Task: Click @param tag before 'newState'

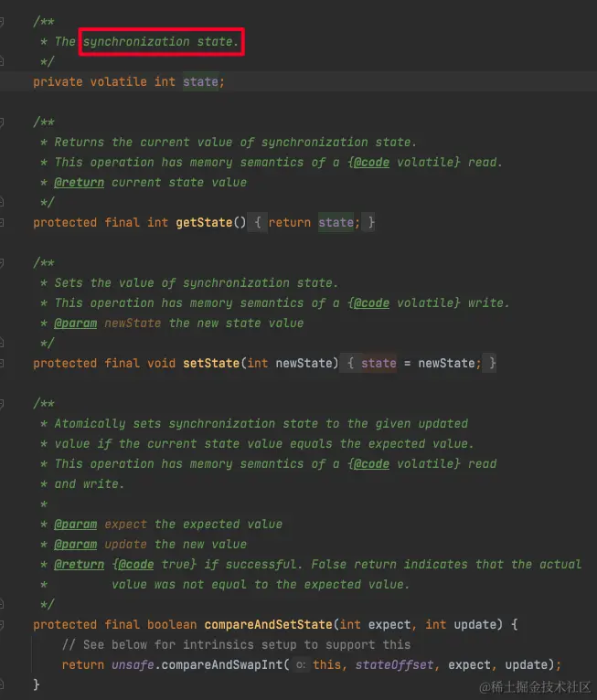Action: click(x=76, y=323)
